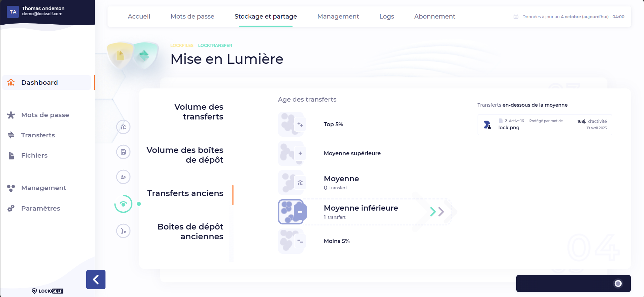Click the Moyenne category row
Screen dimensions: 644x297
[341, 182]
